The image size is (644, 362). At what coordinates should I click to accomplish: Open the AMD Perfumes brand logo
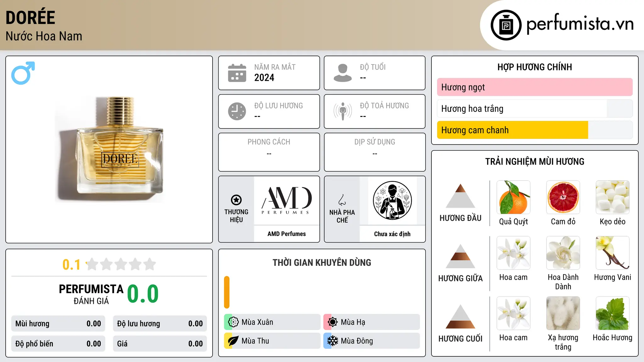coord(286,200)
